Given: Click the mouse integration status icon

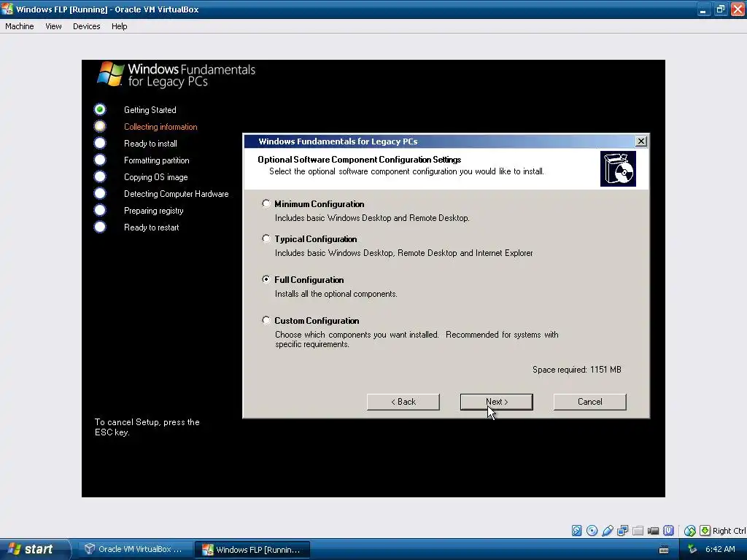Looking at the screenshot, I should (690, 531).
